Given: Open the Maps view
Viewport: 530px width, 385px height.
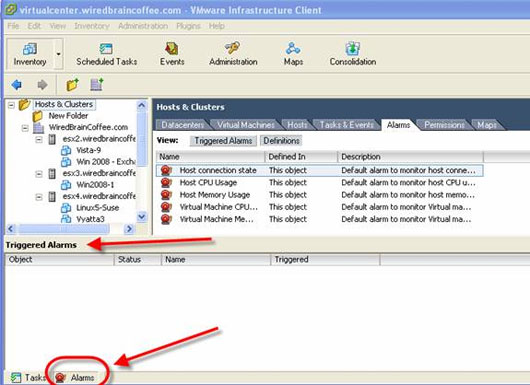Looking at the screenshot, I should 293,54.
